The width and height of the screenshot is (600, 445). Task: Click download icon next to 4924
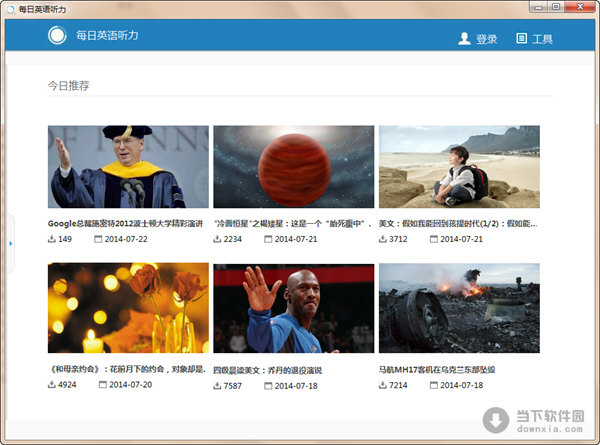tap(52, 385)
